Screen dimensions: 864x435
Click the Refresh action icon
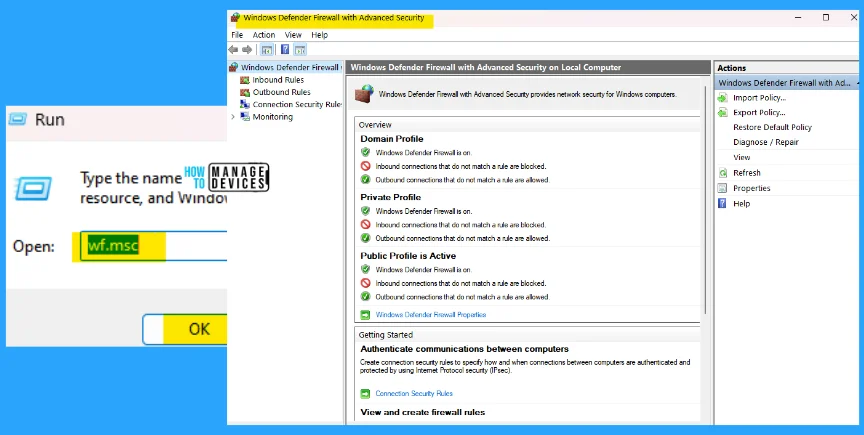point(722,173)
